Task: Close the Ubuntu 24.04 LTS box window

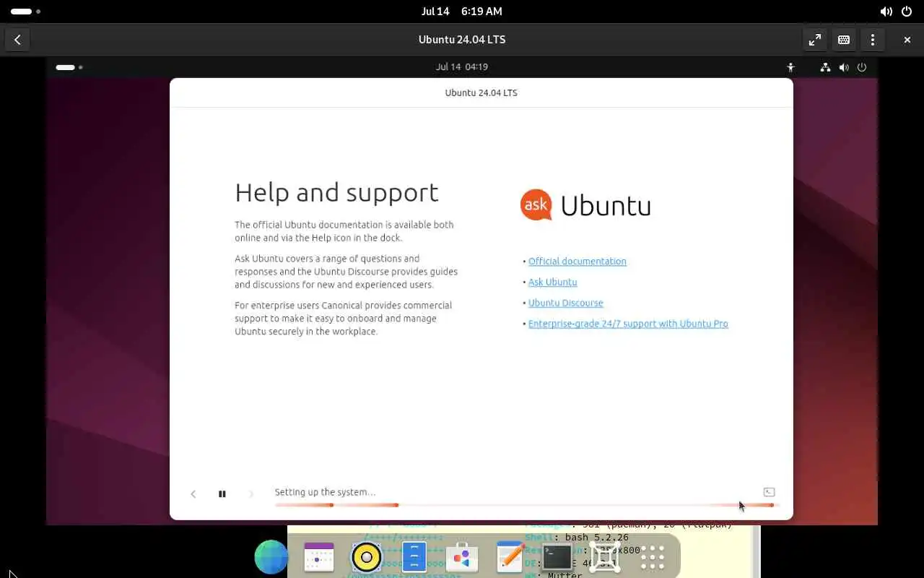Action: (x=907, y=40)
